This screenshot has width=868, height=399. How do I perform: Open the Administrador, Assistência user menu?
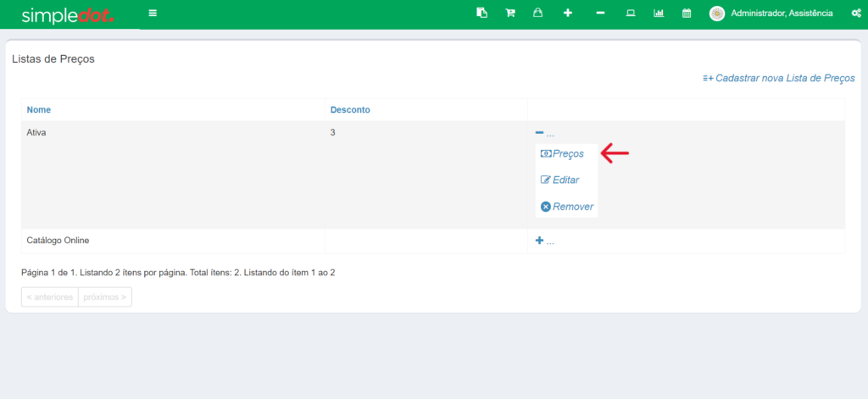point(771,14)
